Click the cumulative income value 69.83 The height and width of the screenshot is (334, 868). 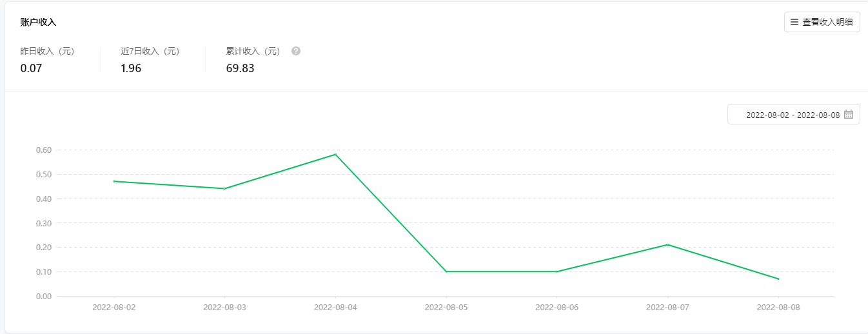[240, 68]
